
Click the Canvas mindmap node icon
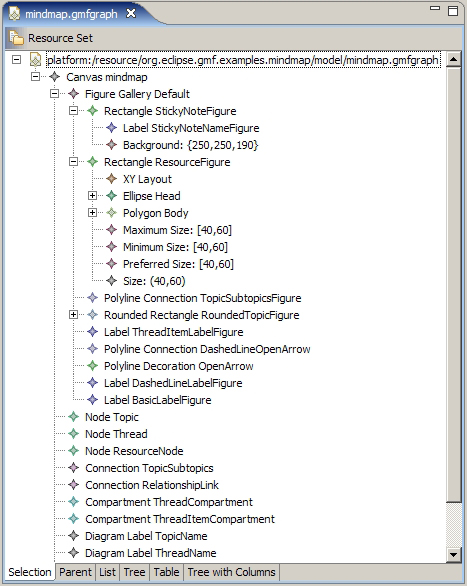(x=55, y=77)
